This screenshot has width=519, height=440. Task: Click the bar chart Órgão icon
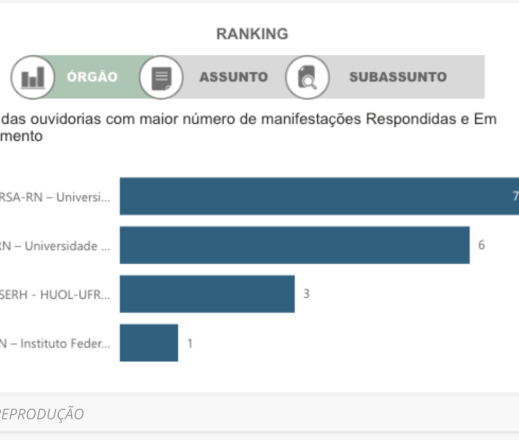tap(32, 77)
